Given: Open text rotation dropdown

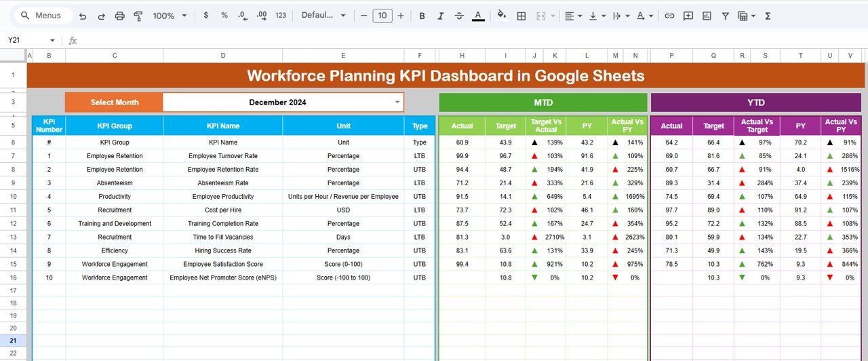Looking at the screenshot, I should 645,16.
